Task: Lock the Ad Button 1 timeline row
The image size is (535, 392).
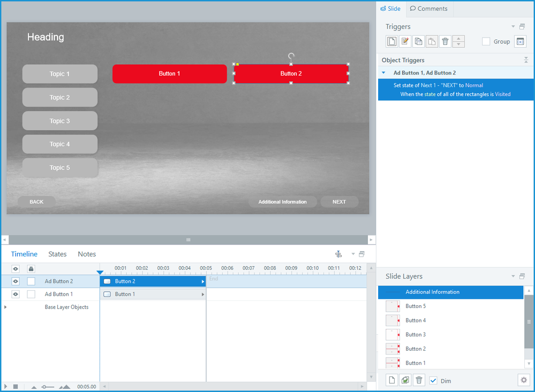Action: [31, 294]
